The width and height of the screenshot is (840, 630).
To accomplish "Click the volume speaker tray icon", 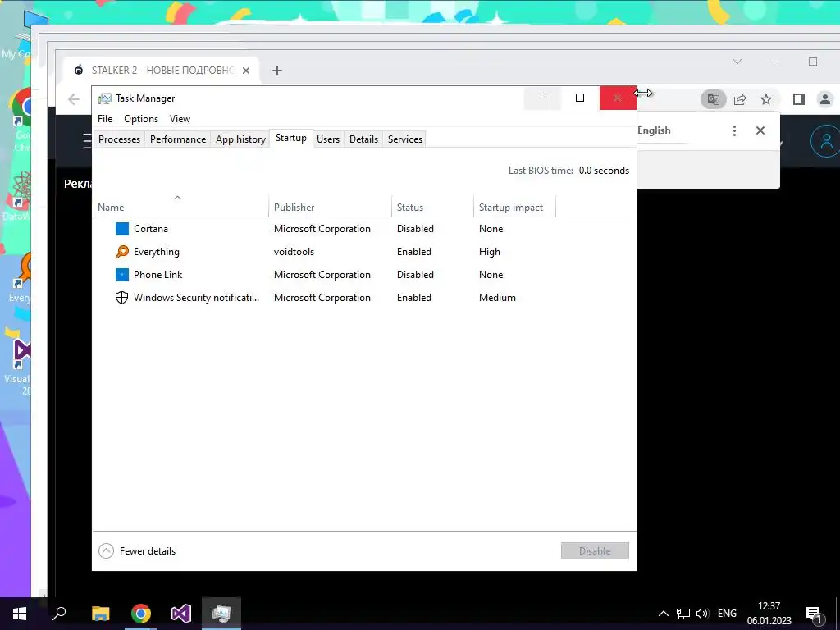I will coord(702,614).
